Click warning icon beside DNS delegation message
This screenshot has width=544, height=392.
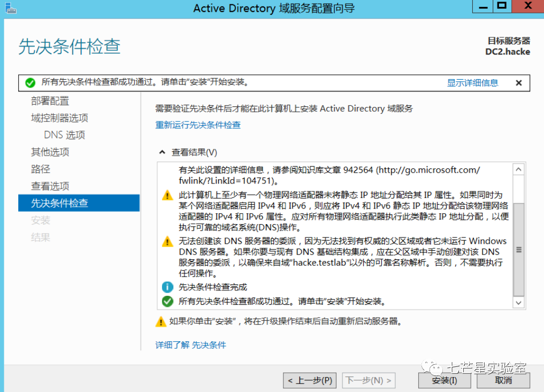pos(167,241)
